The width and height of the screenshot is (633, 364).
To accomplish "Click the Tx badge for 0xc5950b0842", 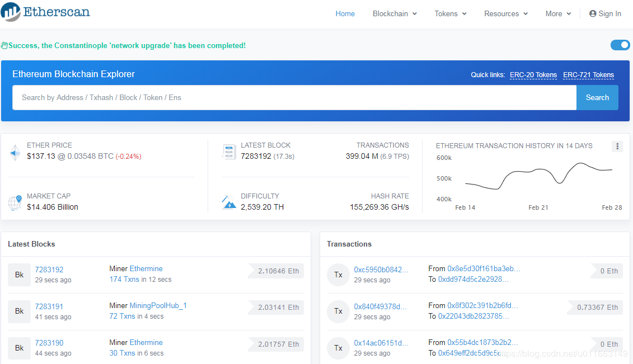I will 338,275.
